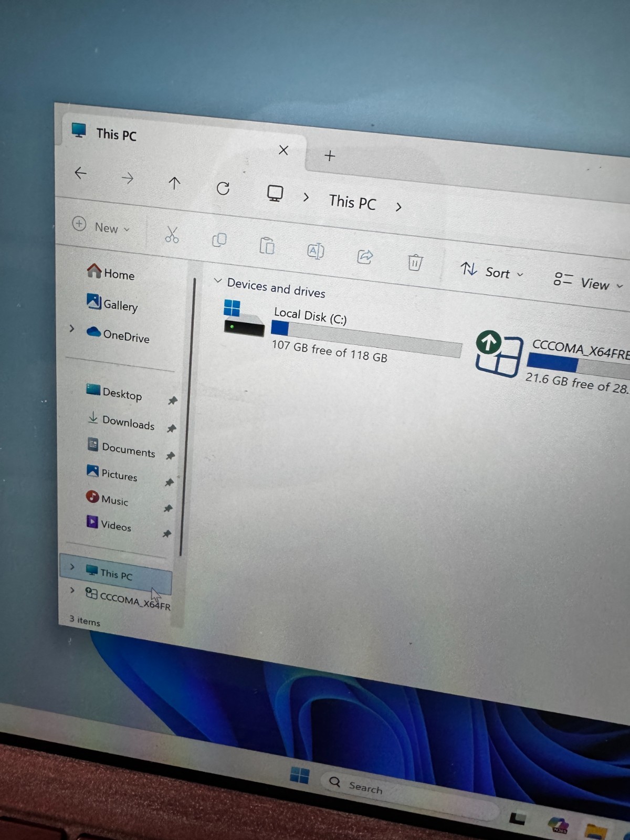
Task: Open the Windows Start menu
Action: [x=300, y=775]
